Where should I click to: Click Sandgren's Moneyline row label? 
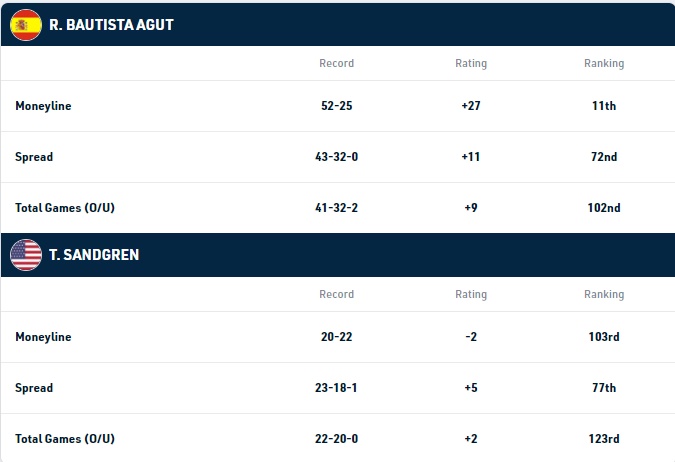(x=43, y=337)
